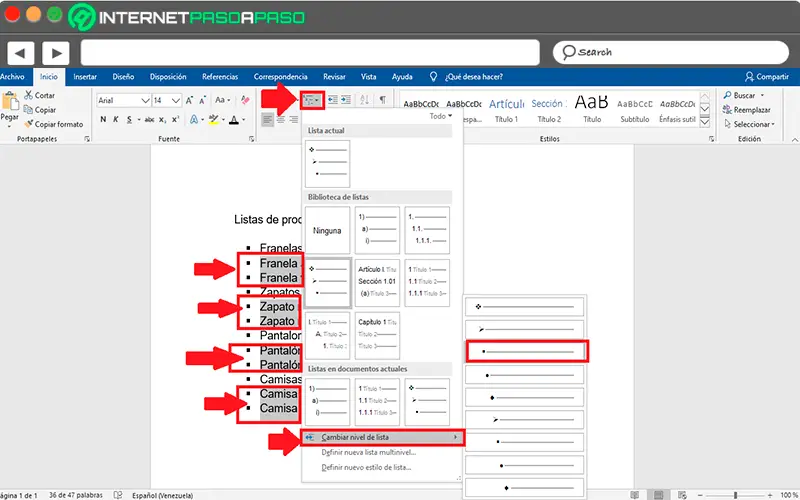Viewport: 800px width, 500px height.
Task: Click the decrease font size icon
Action: click(x=203, y=101)
